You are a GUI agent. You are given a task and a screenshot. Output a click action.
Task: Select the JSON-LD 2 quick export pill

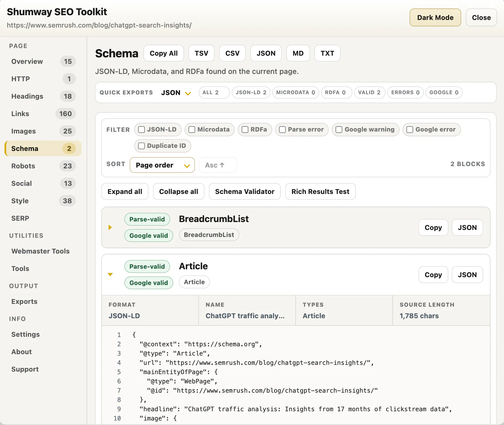251,92
